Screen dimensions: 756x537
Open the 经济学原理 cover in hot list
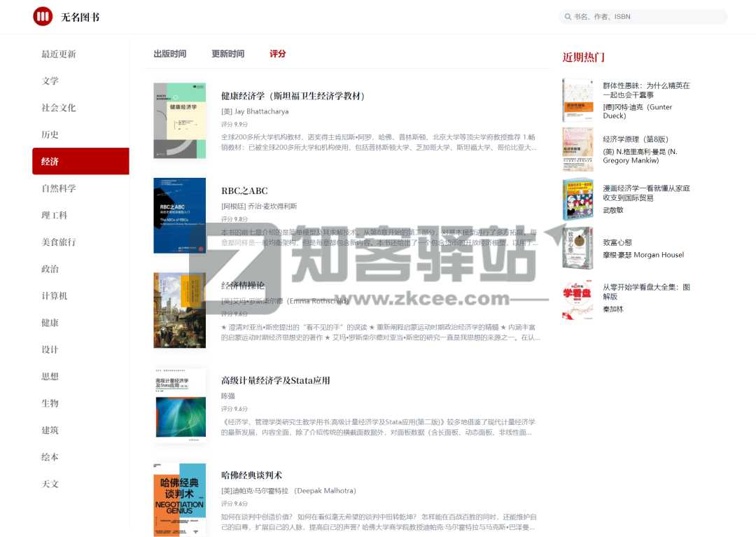click(x=577, y=149)
